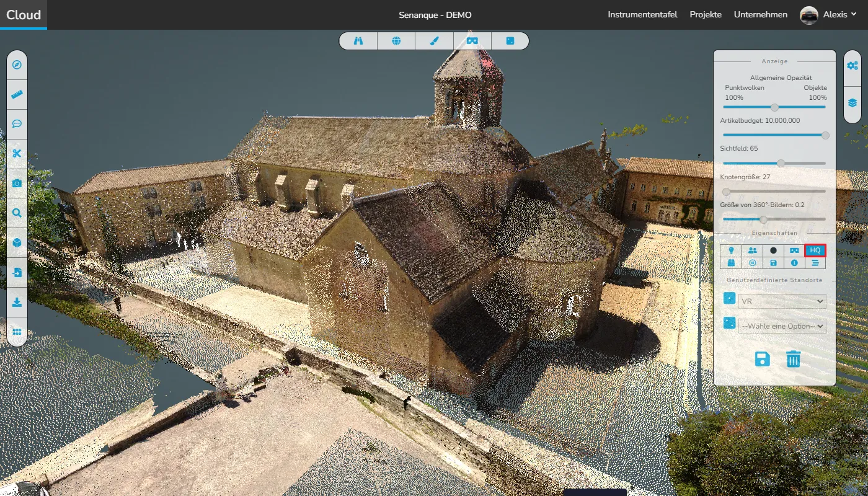This screenshot has height=496, width=868.
Task: Click the list lines property button
Action: tap(815, 262)
